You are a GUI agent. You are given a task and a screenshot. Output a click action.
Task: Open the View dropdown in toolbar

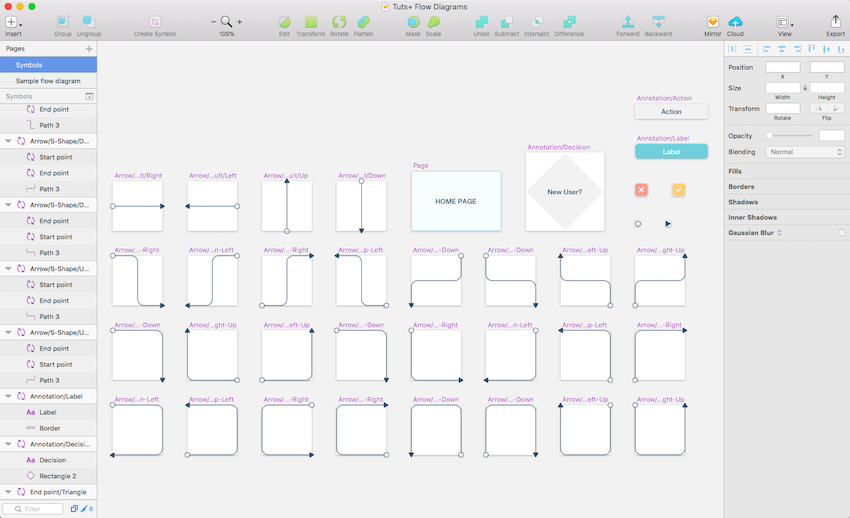click(x=784, y=22)
